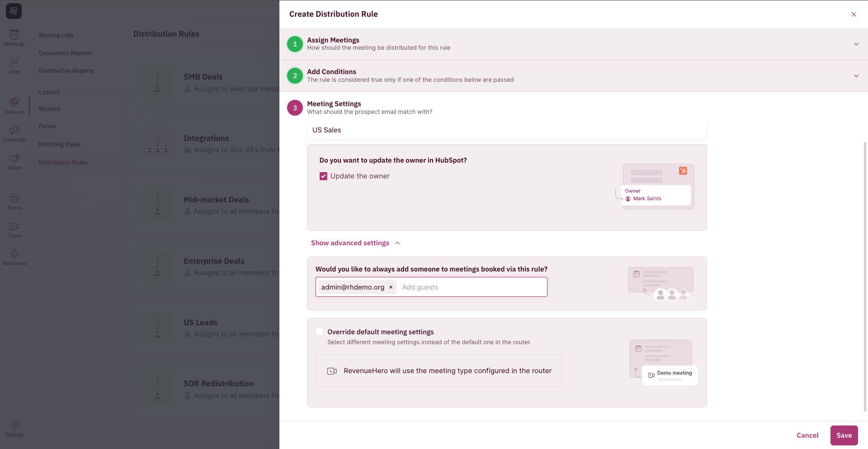Open Routing Logs menu item

tap(56, 35)
